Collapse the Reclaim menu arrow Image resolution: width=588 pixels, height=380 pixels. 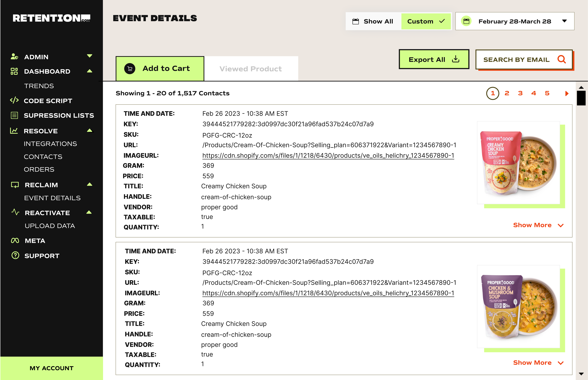point(89,184)
